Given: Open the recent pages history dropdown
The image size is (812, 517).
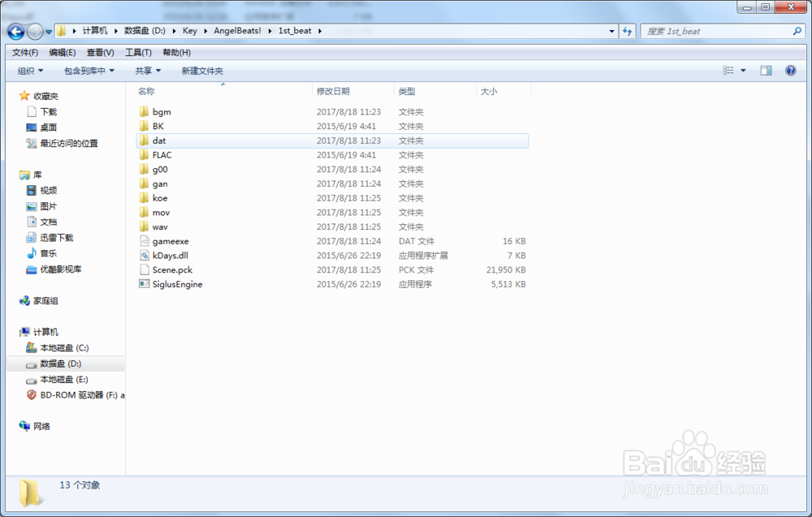Looking at the screenshot, I should (x=49, y=32).
